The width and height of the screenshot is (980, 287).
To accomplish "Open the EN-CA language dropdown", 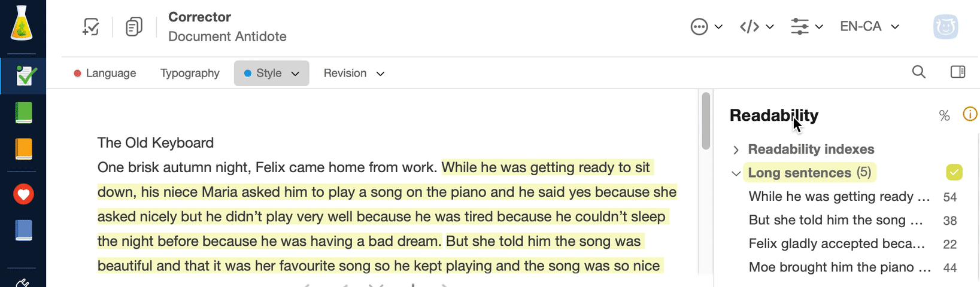I will [x=869, y=26].
